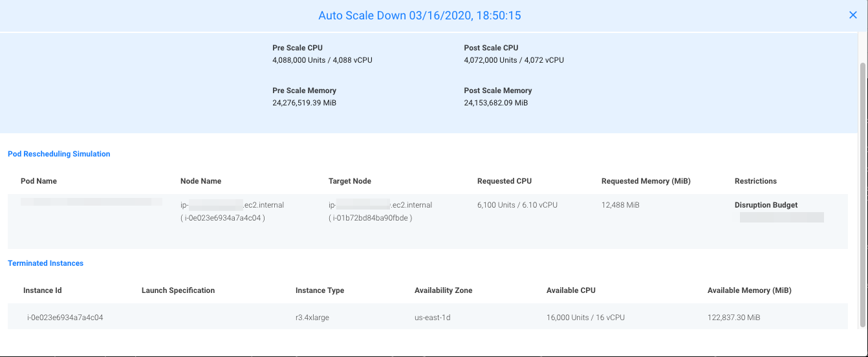
Task: Select the Requested Memory (MiB) column header
Action: point(646,181)
